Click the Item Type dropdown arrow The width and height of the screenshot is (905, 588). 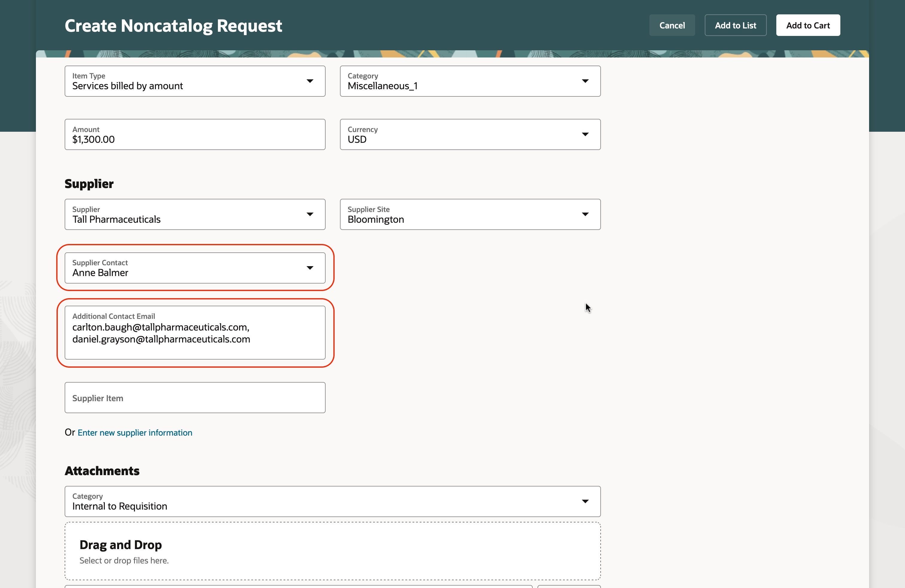pyautogui.click(x=310, y=81)
